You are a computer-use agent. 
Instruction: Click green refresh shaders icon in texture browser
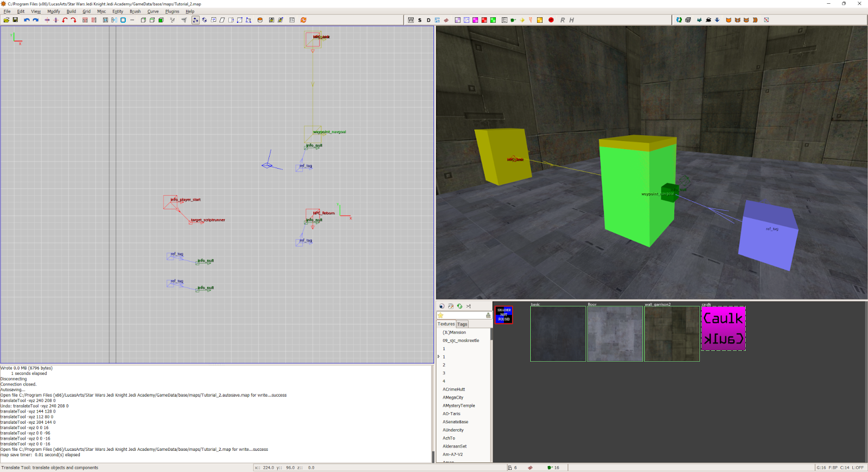(459, 306)
